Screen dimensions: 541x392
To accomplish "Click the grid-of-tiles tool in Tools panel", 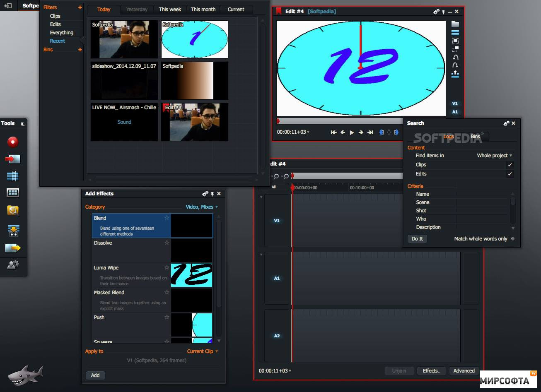I will (13, 193).
